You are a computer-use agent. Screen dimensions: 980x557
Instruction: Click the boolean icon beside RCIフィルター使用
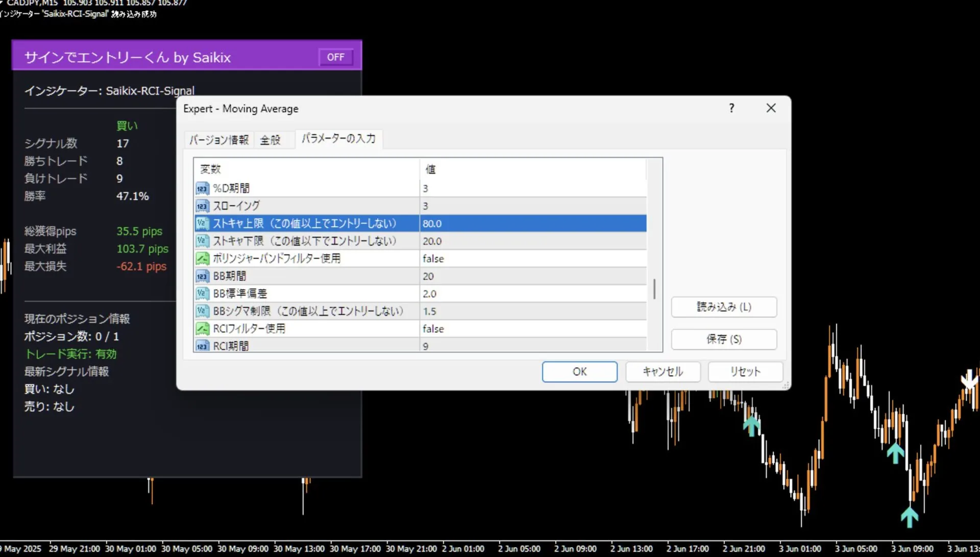[x=202, y=328]
